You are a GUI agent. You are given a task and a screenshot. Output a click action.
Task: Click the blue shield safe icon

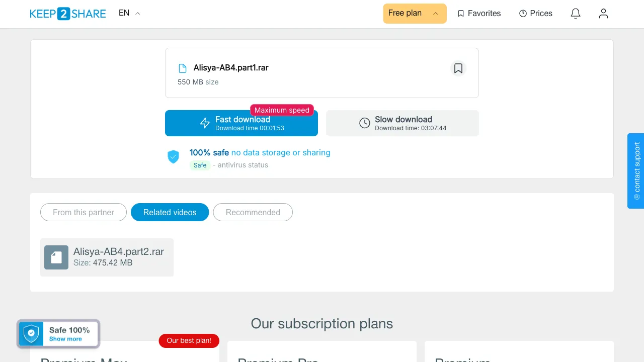coord(173,156)
